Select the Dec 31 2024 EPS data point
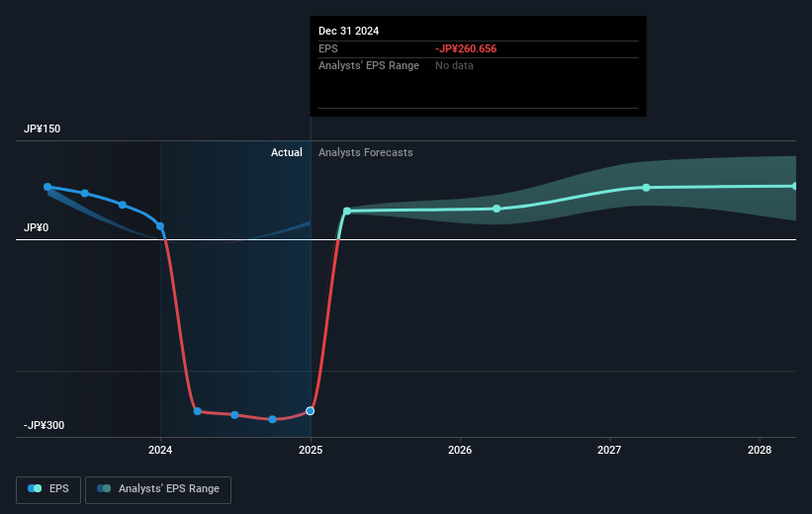Viewport: 812px width, 514px height. (x=310, y=411)
